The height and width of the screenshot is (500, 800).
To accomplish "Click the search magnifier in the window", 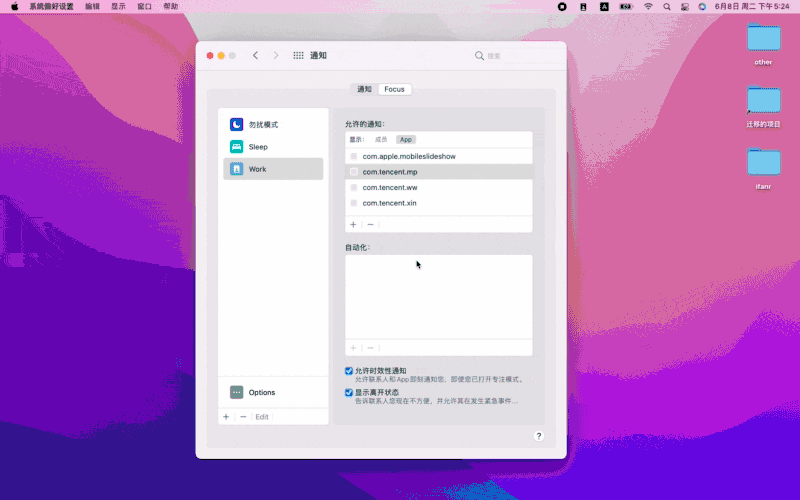I will 479,56.
